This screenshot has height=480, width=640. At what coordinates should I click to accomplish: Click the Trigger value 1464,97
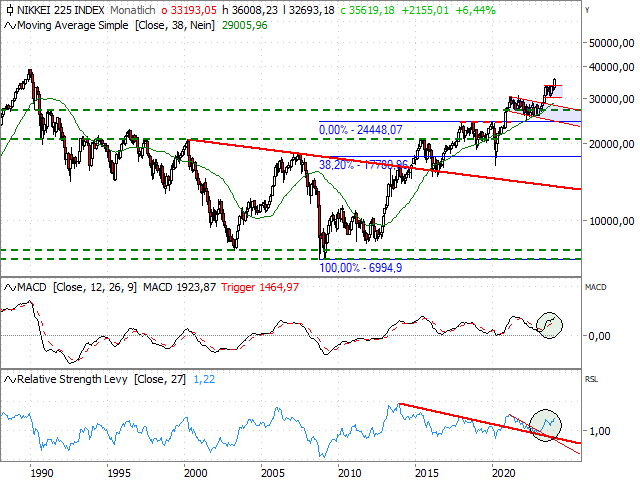tap(260, 287)
